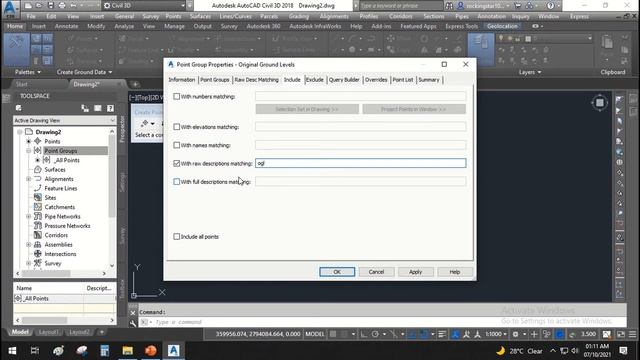Open the Annotate ribbon tab
This screenshot has width=640, height=360.
point(66,26)
